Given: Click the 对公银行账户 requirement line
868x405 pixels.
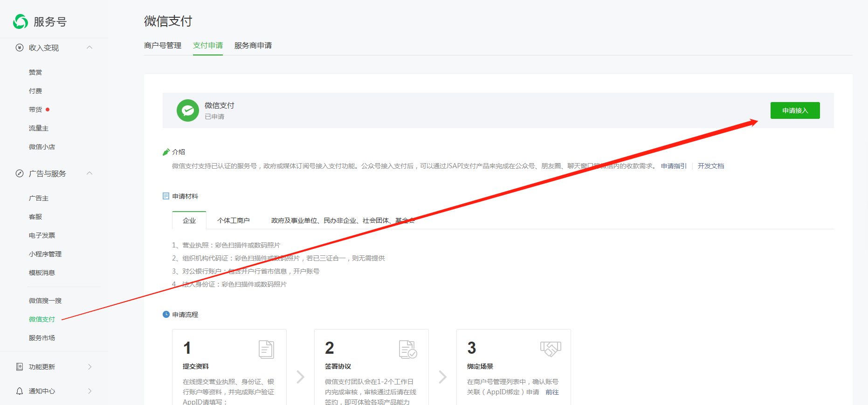Looking at the screenshot, I should coord(246,271).
